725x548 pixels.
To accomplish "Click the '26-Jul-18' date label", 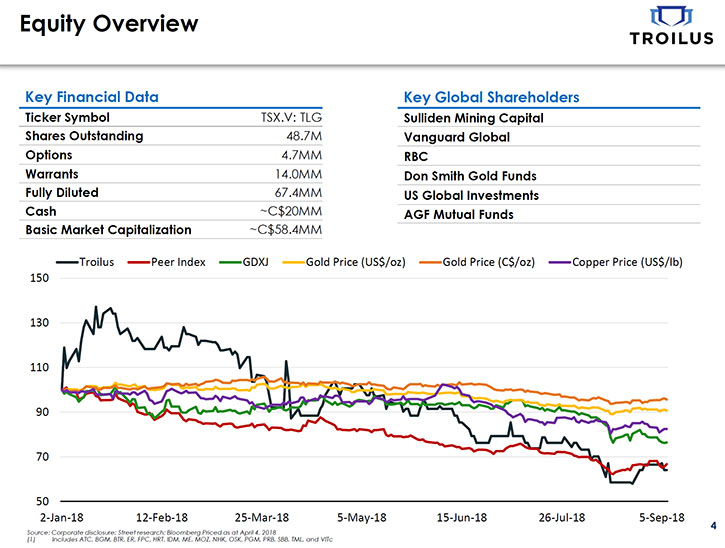I will (x=562, y=517).
